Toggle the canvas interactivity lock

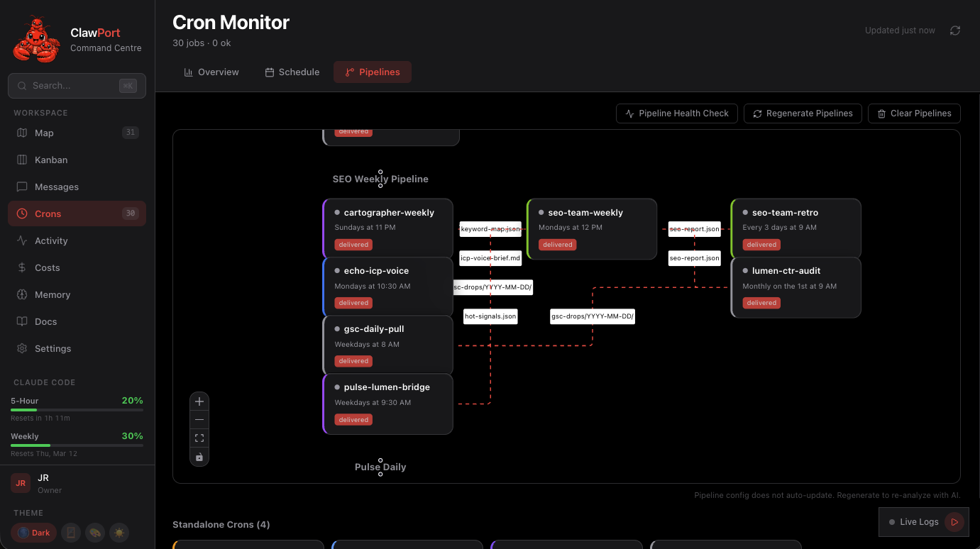tap(199, 457)
